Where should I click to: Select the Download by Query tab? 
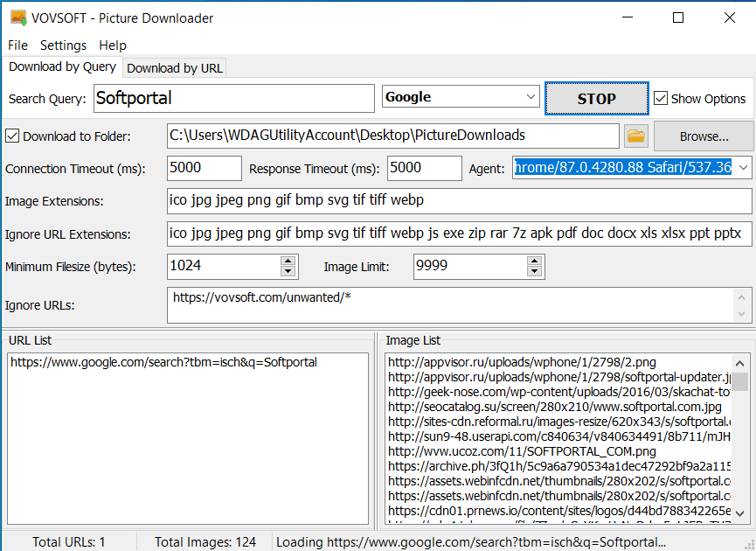(x=62, y=66)
